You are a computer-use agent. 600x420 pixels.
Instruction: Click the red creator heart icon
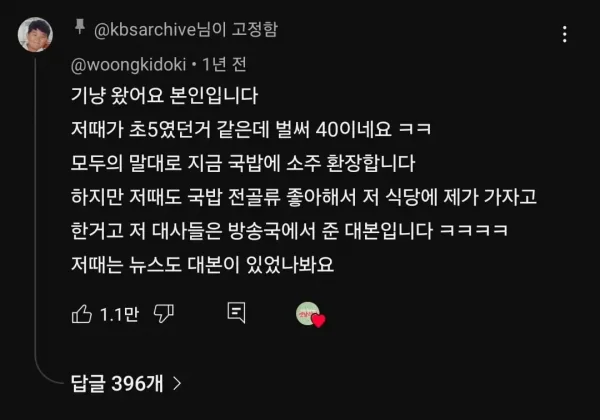[318, 321]
